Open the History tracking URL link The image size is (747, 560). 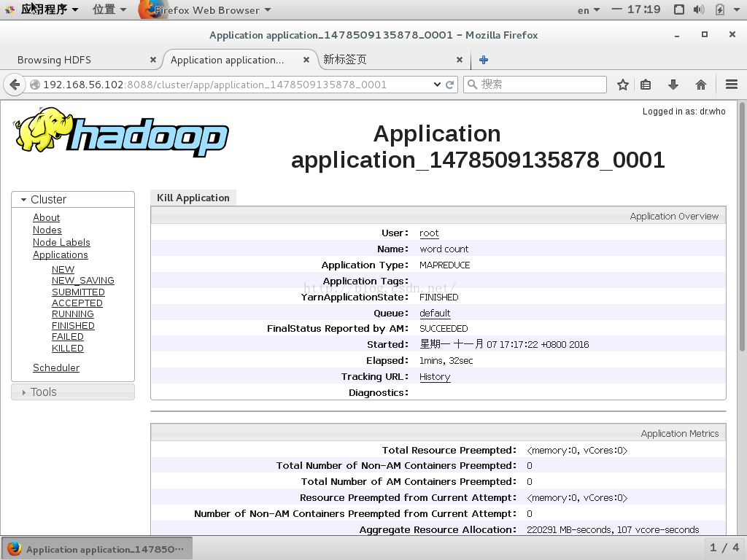tap(435, 377)
